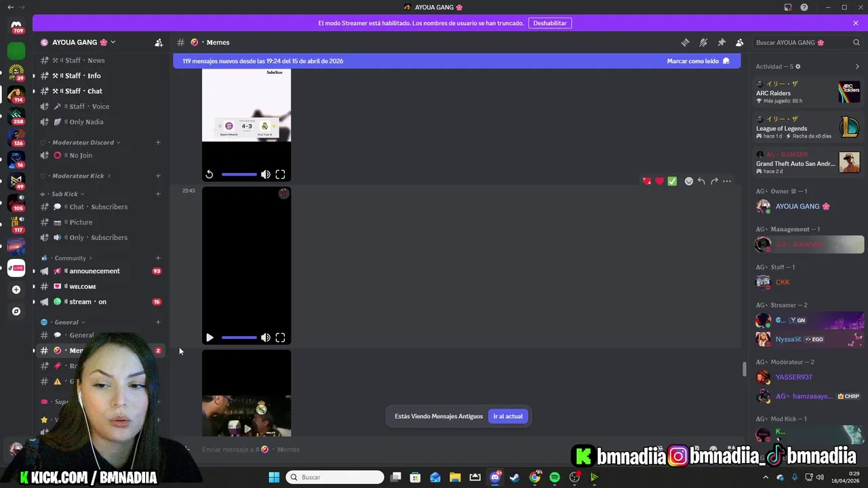This screenshot has height=488, width=868.
Task: Open the Chat · Subscribers channel
Action: click(100, 207)
